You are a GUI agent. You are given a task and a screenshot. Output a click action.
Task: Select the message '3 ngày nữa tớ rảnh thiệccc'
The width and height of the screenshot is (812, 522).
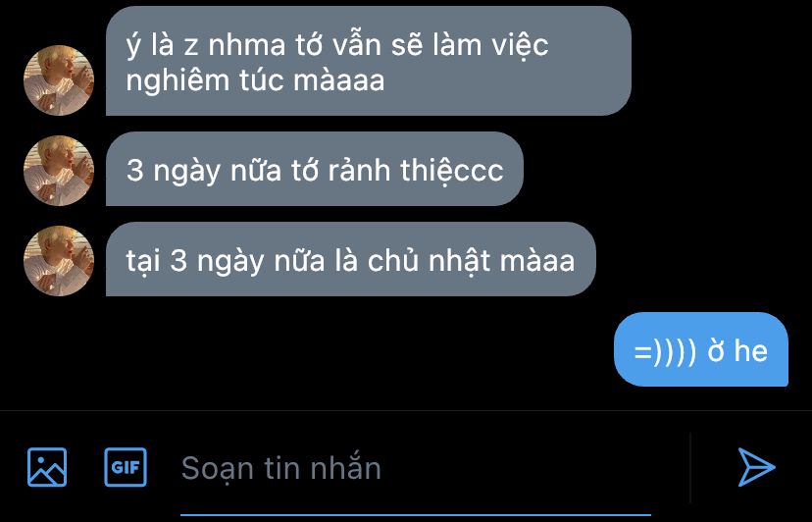pyautogui.click(x=315, y=169)
